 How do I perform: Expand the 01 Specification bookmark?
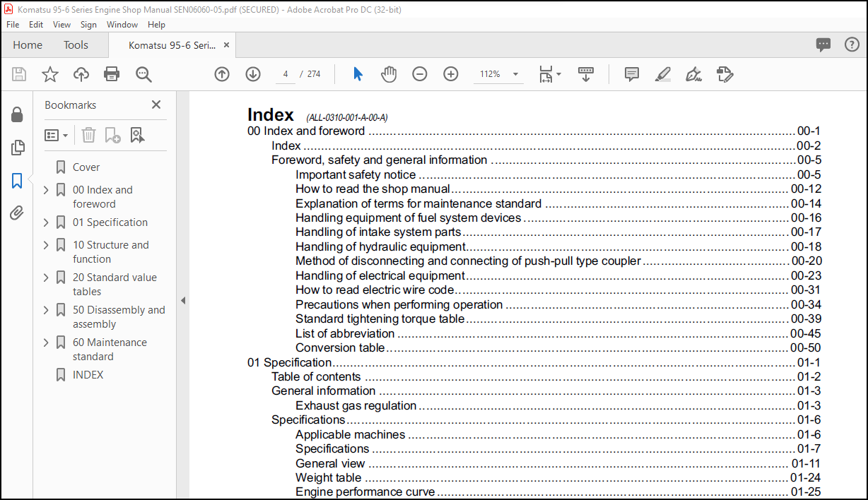(46, 222)
